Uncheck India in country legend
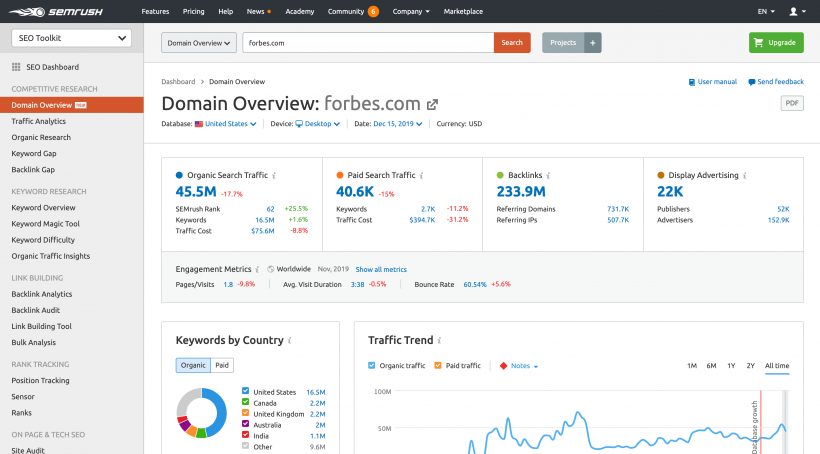820x454 pixels. click(x=245, y=435)
